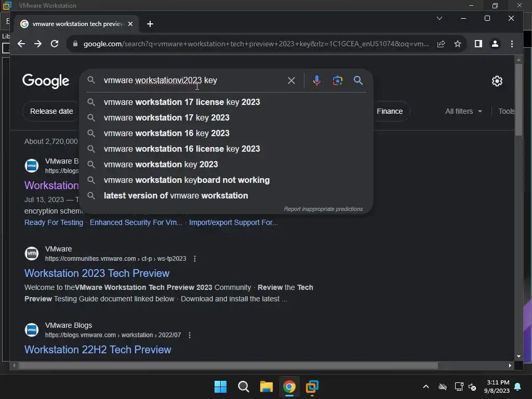Click the scroll left arrow

[14, 365]
